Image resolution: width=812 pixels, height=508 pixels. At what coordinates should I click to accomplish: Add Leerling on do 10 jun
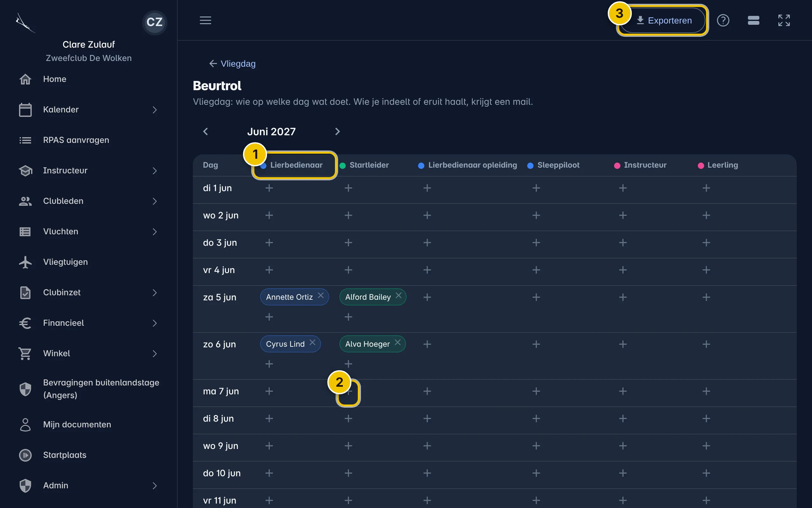coord(706,473)
